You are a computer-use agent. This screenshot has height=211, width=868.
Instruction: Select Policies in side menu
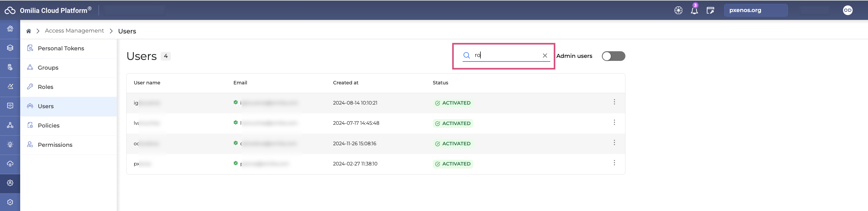(49, 126)
